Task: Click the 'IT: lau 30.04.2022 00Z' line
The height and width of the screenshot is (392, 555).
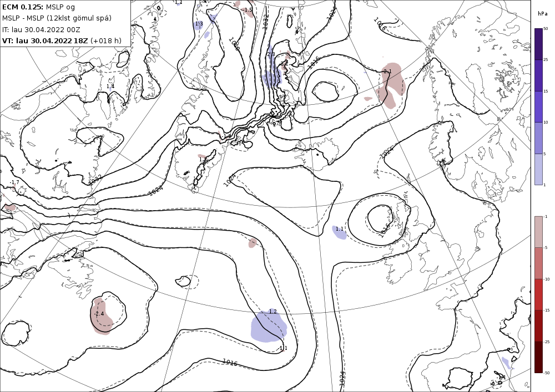Action: [42, 29]
